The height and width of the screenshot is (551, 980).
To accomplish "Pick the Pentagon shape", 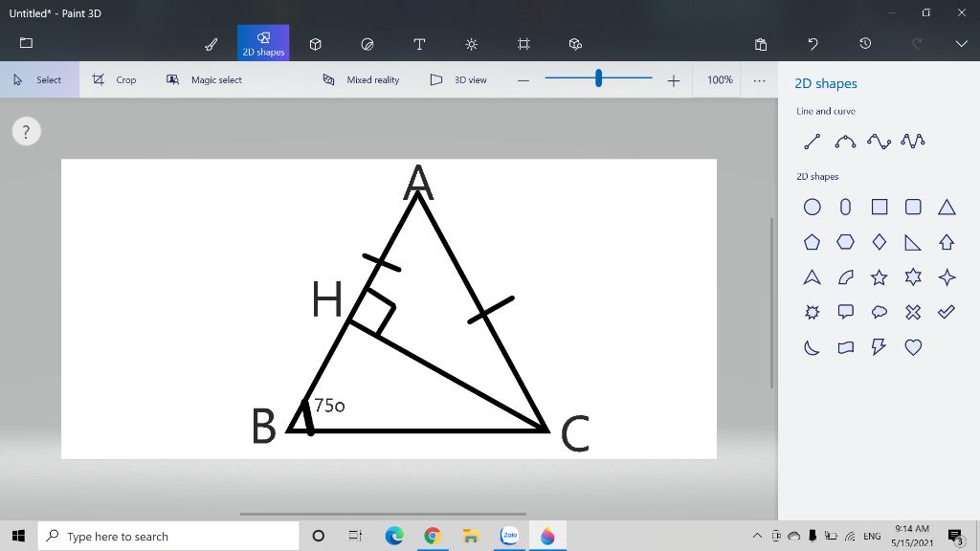I will pyautogui.click(x=812, y=242).
